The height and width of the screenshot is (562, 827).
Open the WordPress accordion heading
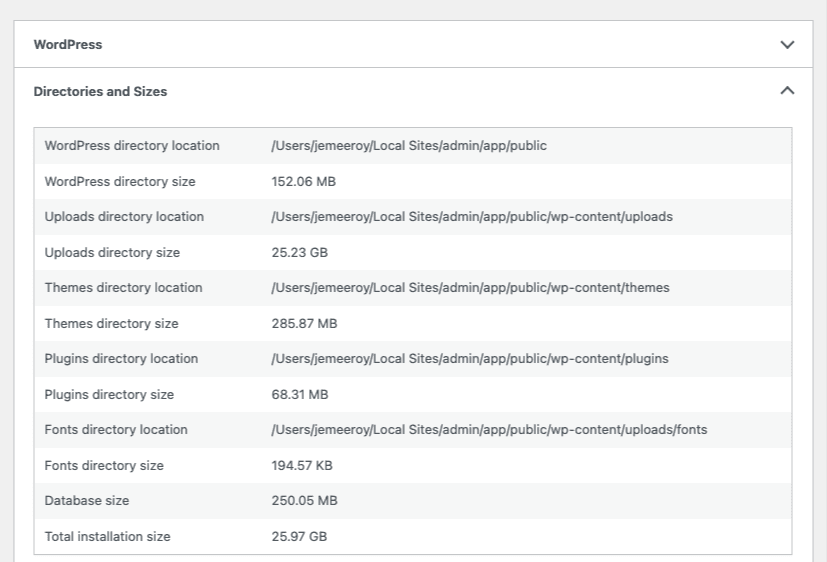[x=68, y=45]
